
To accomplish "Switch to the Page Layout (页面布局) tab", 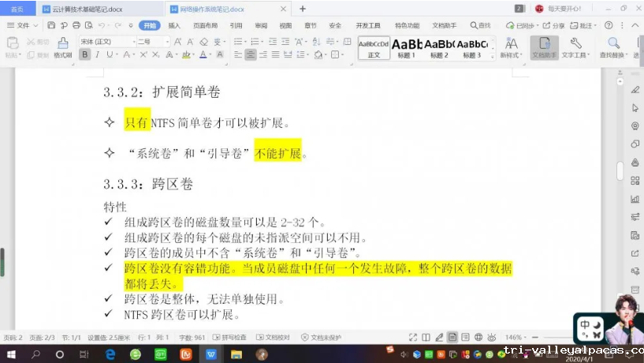I will [206, 25].
